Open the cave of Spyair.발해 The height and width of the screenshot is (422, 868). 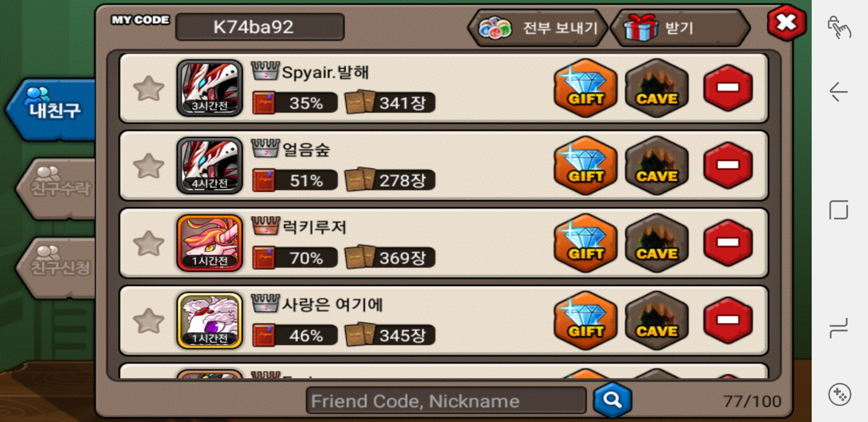pyautogui.click(x=657, y=88)
